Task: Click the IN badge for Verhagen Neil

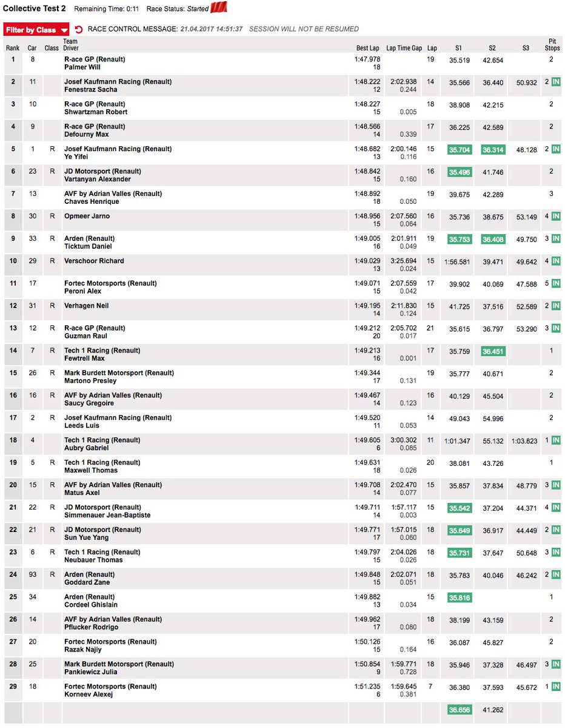Action: tap(556, 306)
